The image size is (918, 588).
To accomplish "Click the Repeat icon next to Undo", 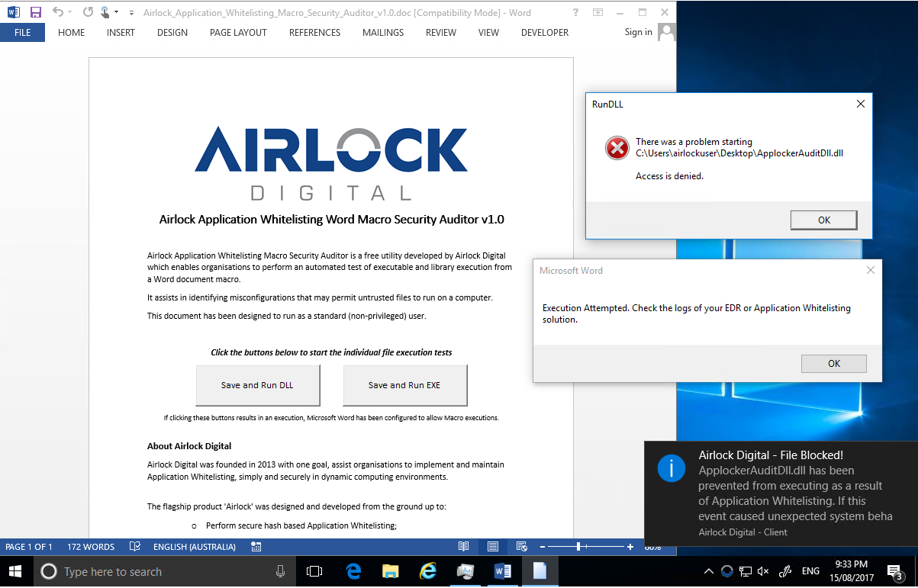I will 88,12.
